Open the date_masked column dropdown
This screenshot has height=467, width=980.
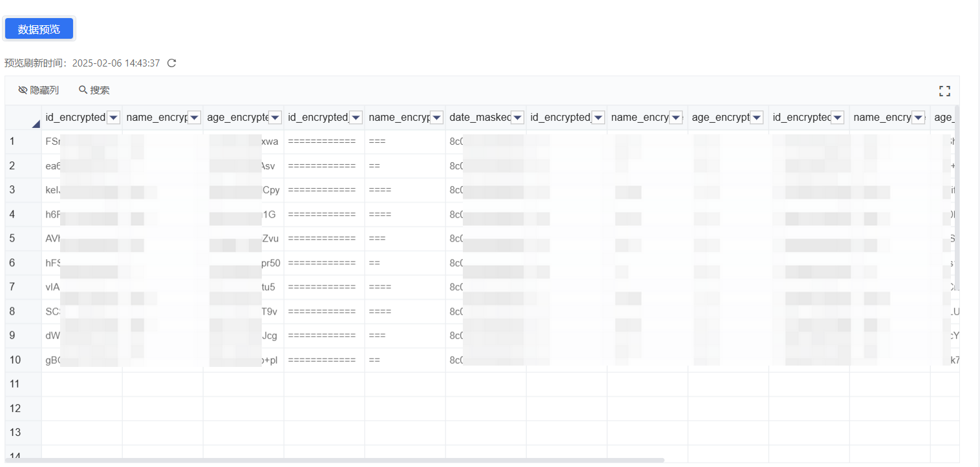click(517, 118)
